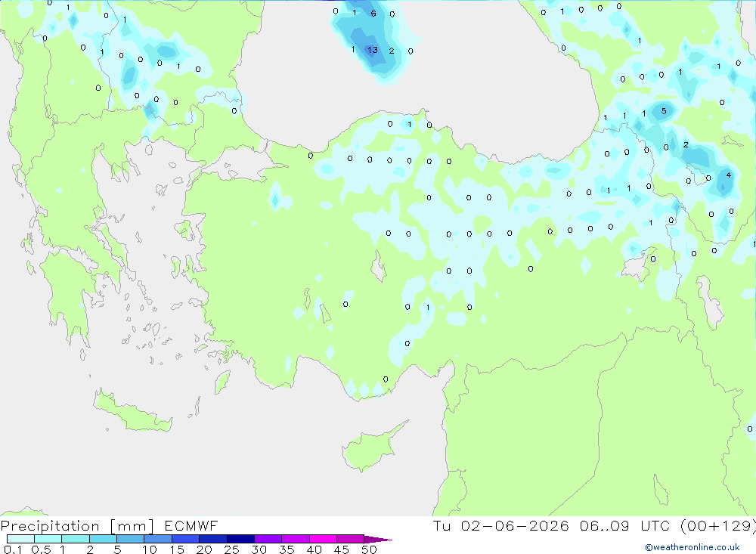Click the legend label '45'
This screenshot has width=756, height=554.
pos(342,549)
